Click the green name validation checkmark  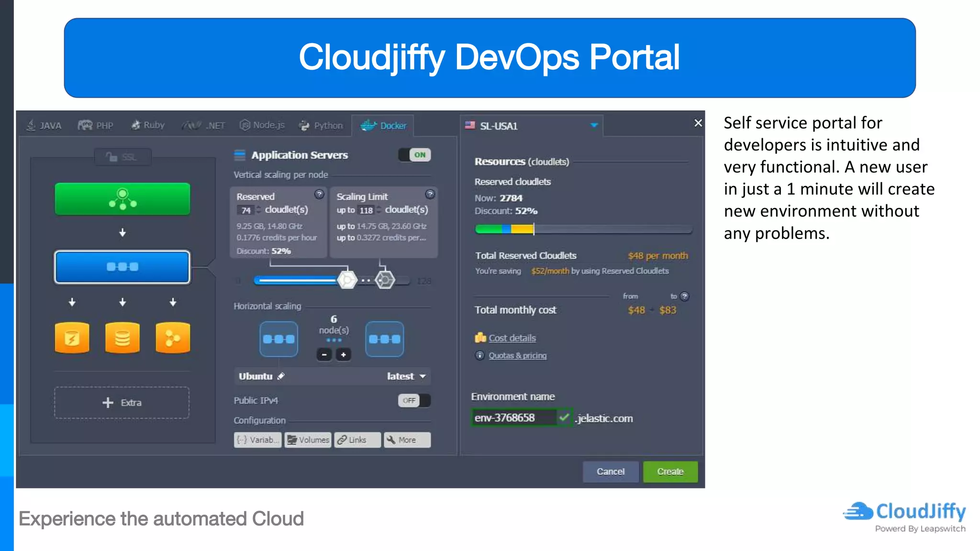click(x=564, y=418)
